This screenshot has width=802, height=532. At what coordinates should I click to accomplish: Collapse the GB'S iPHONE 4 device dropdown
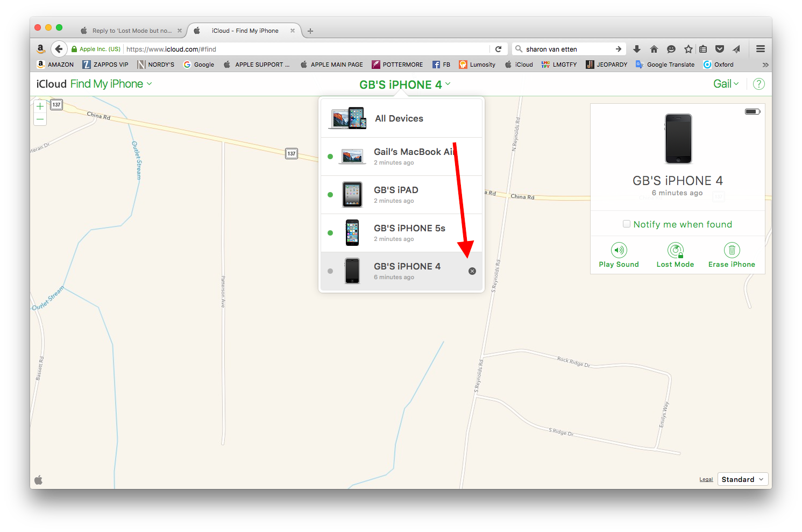point(405,84)
